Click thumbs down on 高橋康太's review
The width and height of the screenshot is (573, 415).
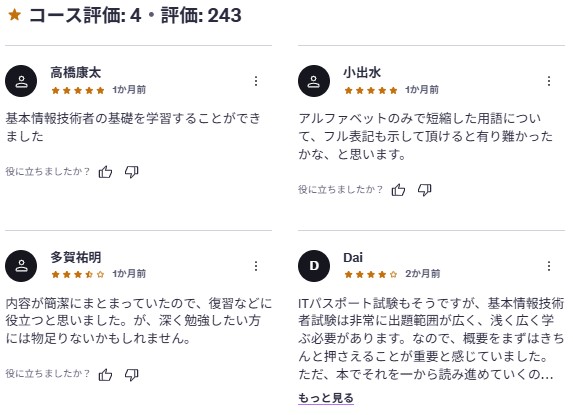pos(132,171)
